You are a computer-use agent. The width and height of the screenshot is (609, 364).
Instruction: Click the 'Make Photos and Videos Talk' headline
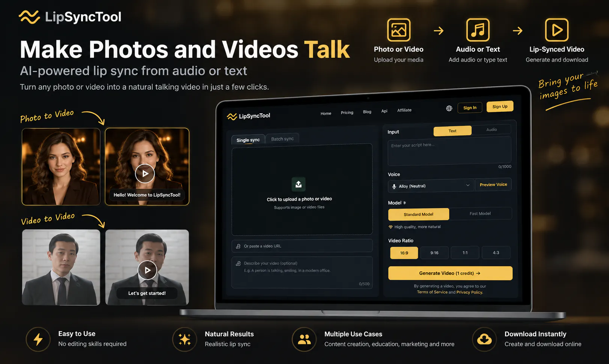185,50
